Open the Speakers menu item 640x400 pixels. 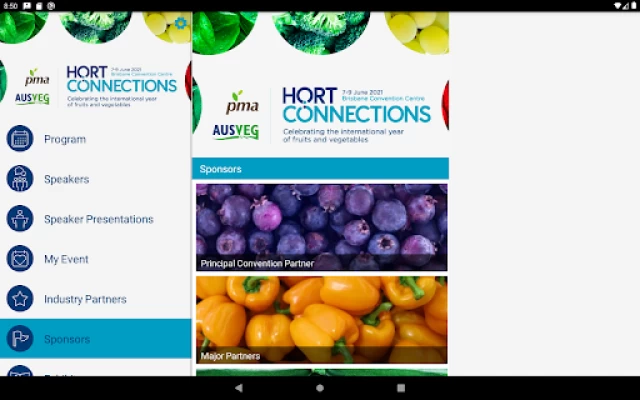pyautogui.click(x=96, y=179)
